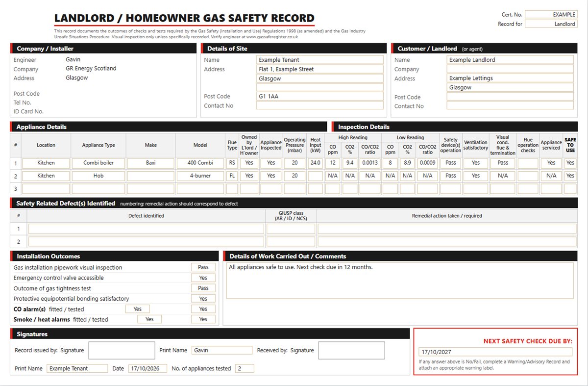
Task: Select the customer Company field
Action: (510, 69)
